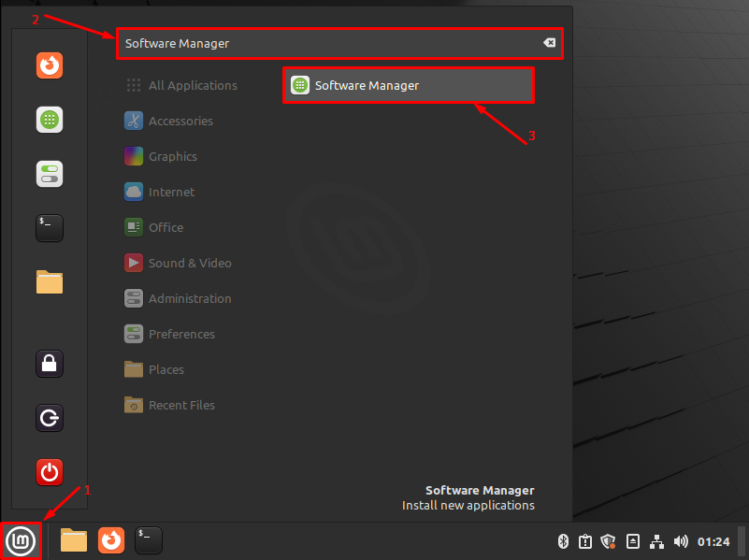749x560 pixels.
Task: Click the Lock Screen icon
Action: 50,363
